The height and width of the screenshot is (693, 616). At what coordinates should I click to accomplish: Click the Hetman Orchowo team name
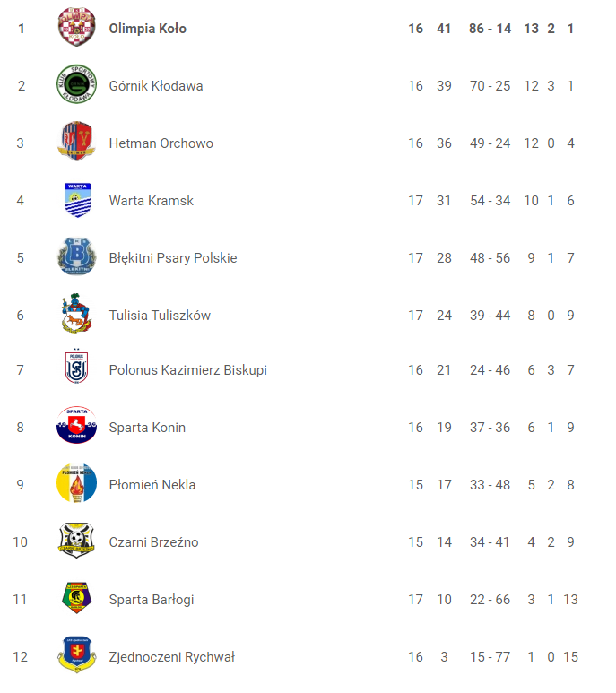click(x=161, y=143)
